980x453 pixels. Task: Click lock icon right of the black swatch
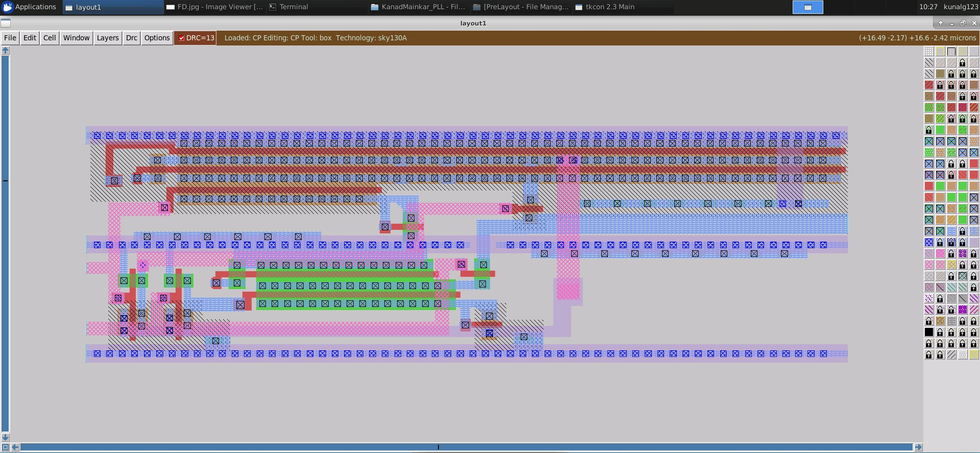point(940,332)
